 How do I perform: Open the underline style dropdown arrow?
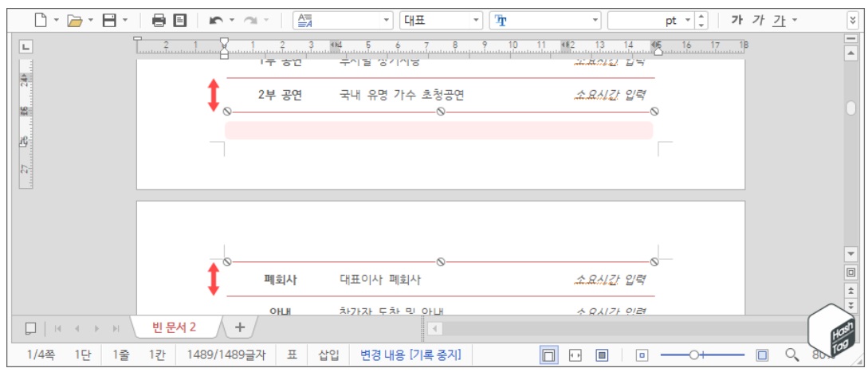795,21
